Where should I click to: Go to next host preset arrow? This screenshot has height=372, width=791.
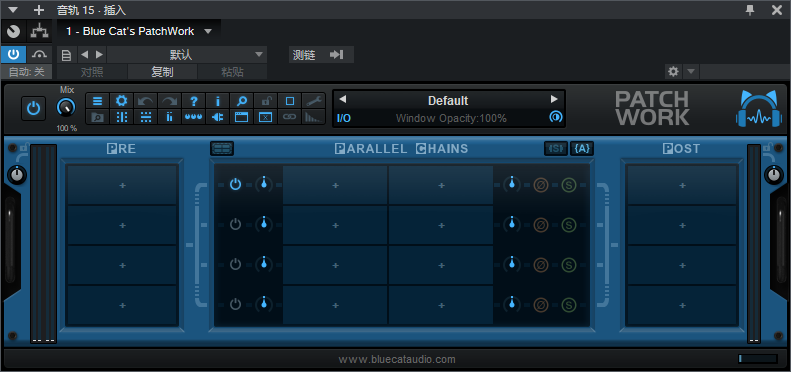tap(99, 55)
